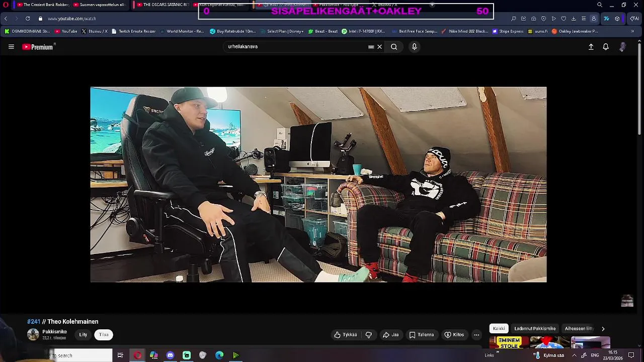The height and width of the screenshot is (362, 644).
Task: Open Task View on the taskbar
Action: pos(120,355)
